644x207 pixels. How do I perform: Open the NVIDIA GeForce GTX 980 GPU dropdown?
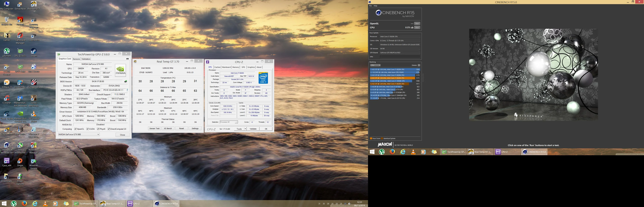click(79, 135)
